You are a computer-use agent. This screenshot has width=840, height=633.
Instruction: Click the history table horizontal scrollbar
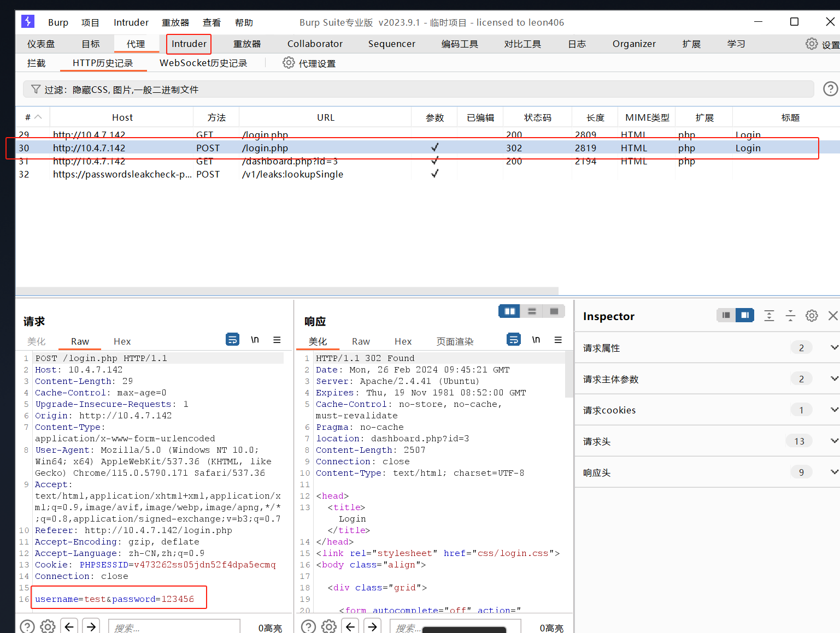point(287,291)
